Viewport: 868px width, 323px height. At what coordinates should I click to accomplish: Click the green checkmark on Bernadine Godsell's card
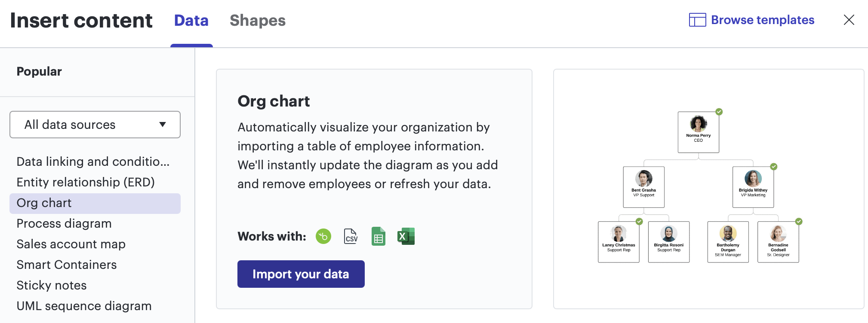point(799,221)
